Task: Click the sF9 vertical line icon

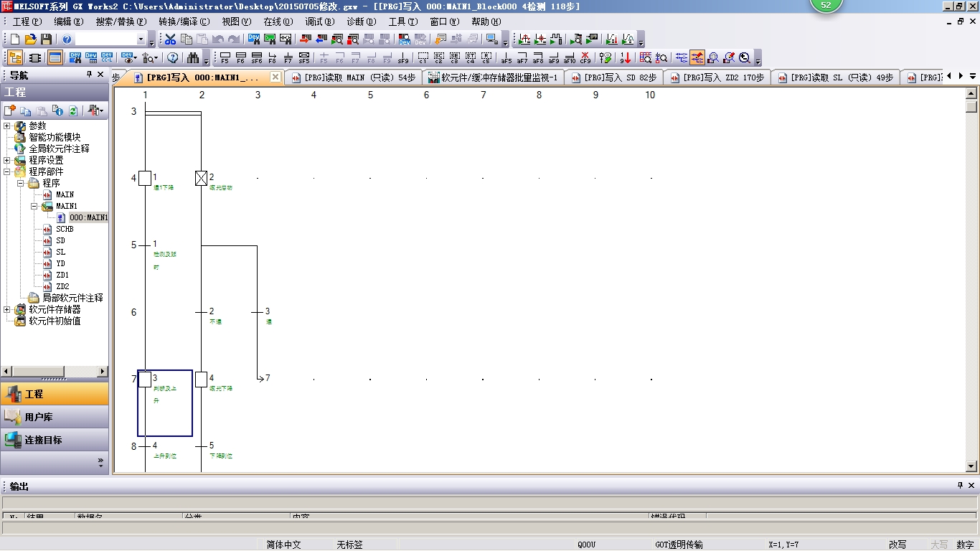Action: pyautogui.click(x=403, y=58)
